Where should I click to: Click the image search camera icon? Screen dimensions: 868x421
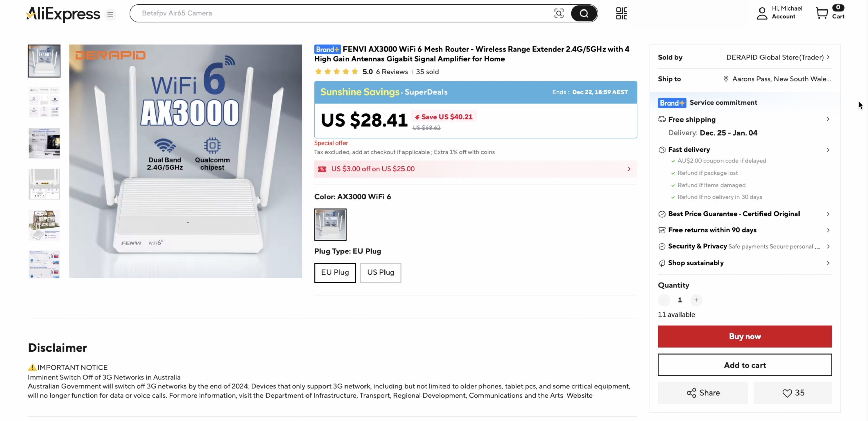(x=558, y=13)
